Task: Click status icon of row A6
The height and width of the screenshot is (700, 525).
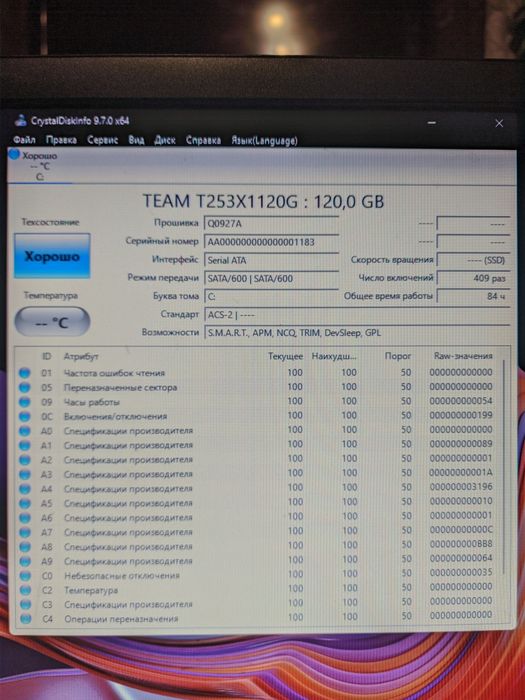Action: click(x=25, y=518)
